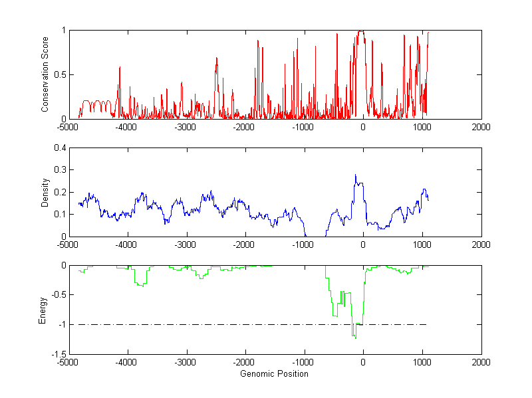Click the Energy y-axis label
Image resolution: width=532 pixels, height=398 pixels.
[43, 310]
